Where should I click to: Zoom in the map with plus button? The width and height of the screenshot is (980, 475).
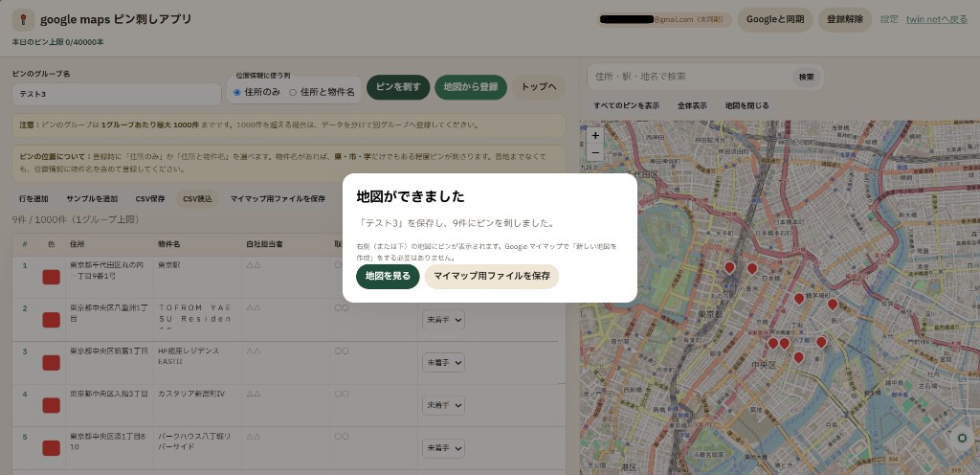tap(595, 135)
